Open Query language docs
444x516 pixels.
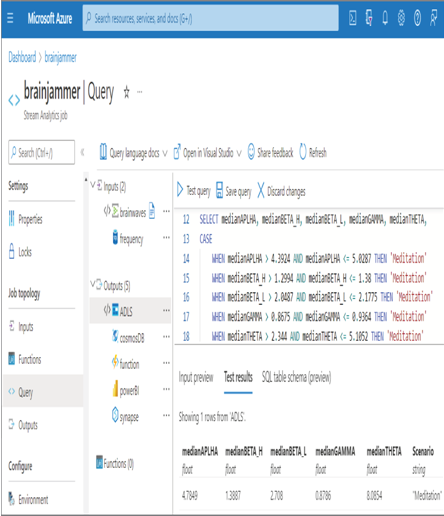130,153
